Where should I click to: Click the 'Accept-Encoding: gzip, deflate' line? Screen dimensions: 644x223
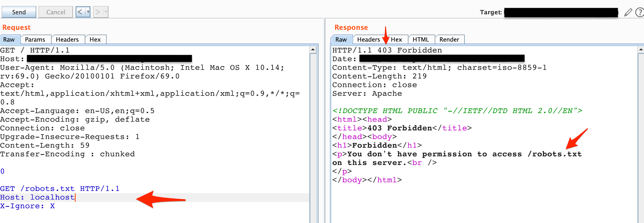(75, 119)
